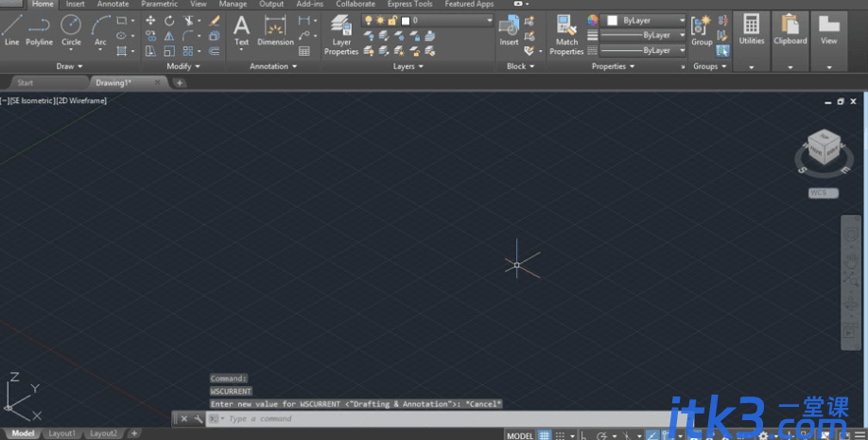Activate the Stretch tool

click(150, 51)
